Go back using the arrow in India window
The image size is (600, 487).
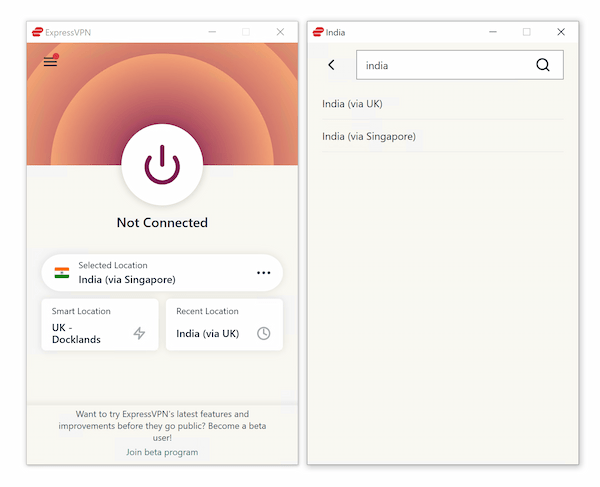click(331, 65)
